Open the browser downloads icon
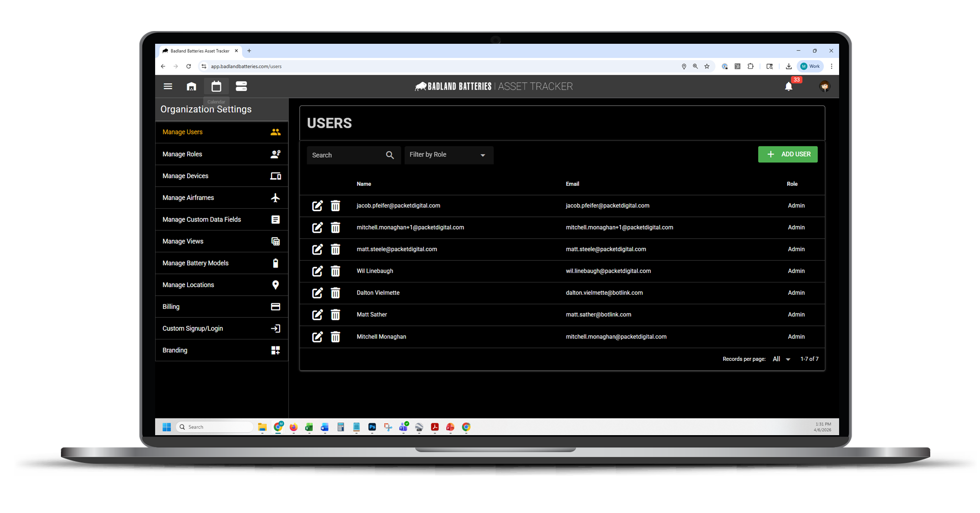 788,66
